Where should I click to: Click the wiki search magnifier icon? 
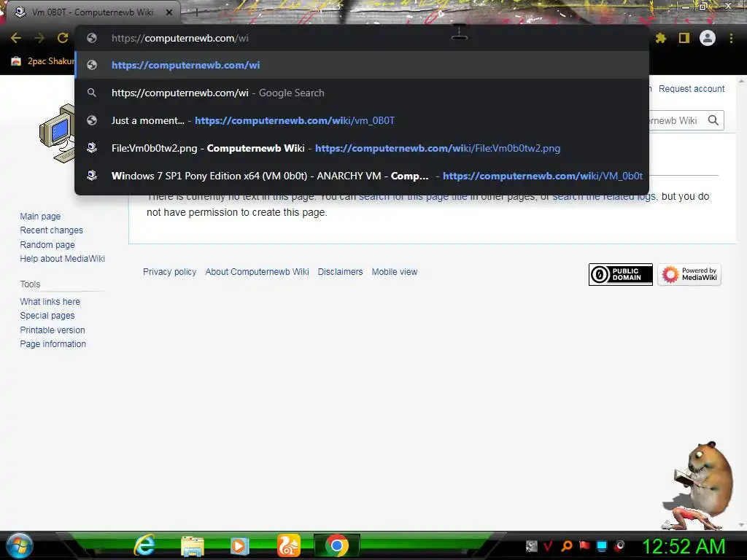(713, 120)
